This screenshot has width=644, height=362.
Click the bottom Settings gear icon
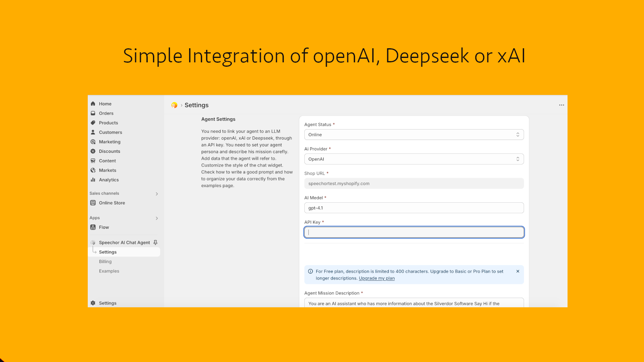click(x=93, y=303)
